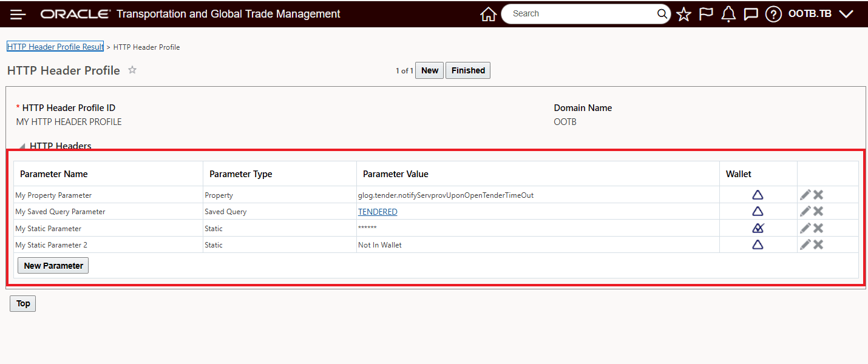Open the navigation hamburger menu
Screen dimensions: 868x364
click(18, 14)
